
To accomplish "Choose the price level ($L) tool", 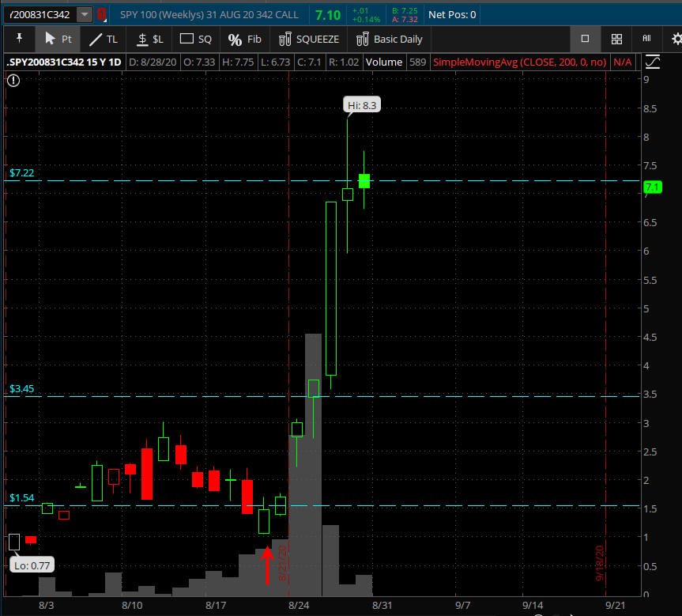I will [149, 39].
